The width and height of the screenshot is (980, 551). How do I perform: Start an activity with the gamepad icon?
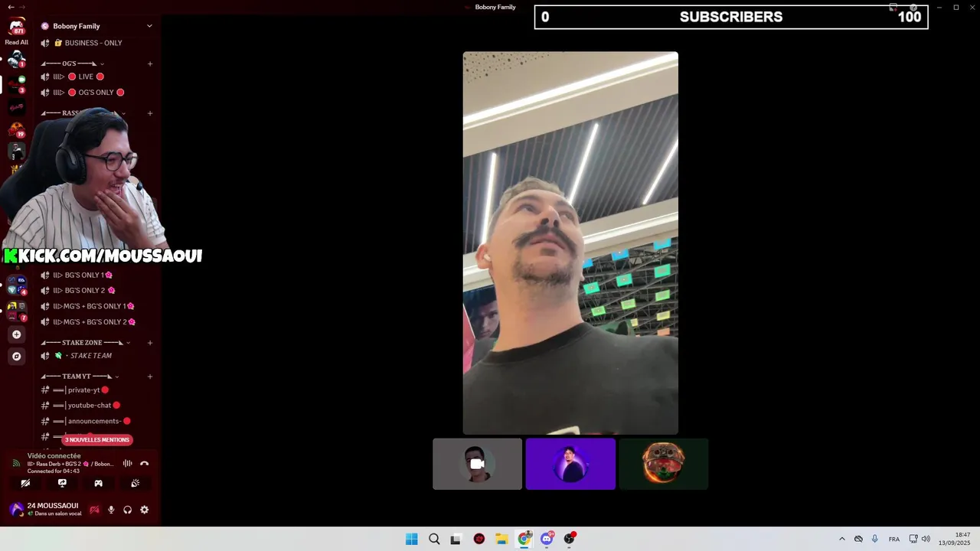pos(98,483)
